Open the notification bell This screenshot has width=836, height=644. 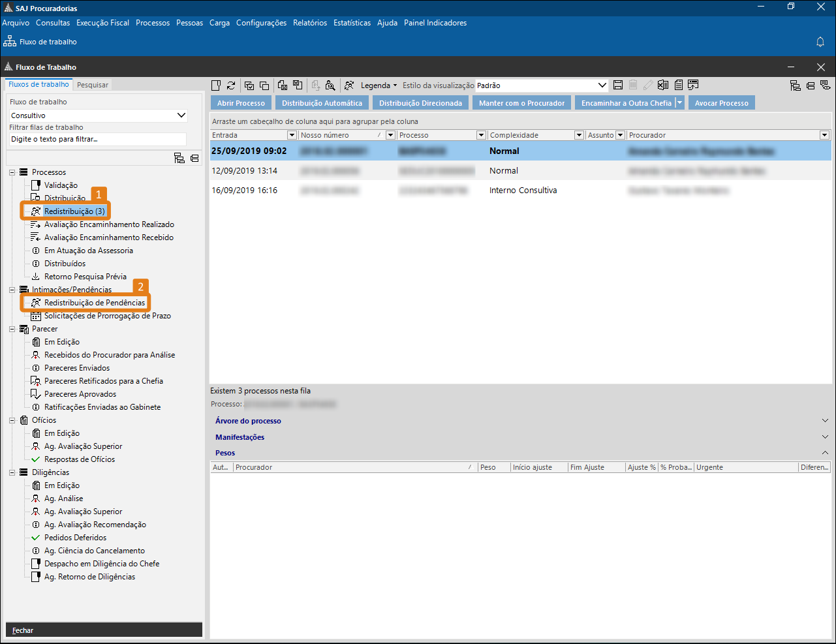pos(820,42)
